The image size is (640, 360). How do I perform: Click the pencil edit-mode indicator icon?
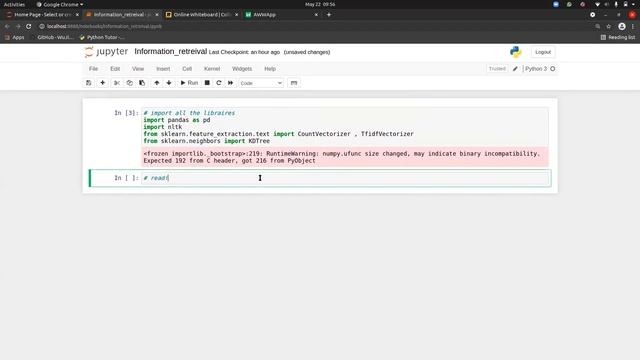pos(515,69)
